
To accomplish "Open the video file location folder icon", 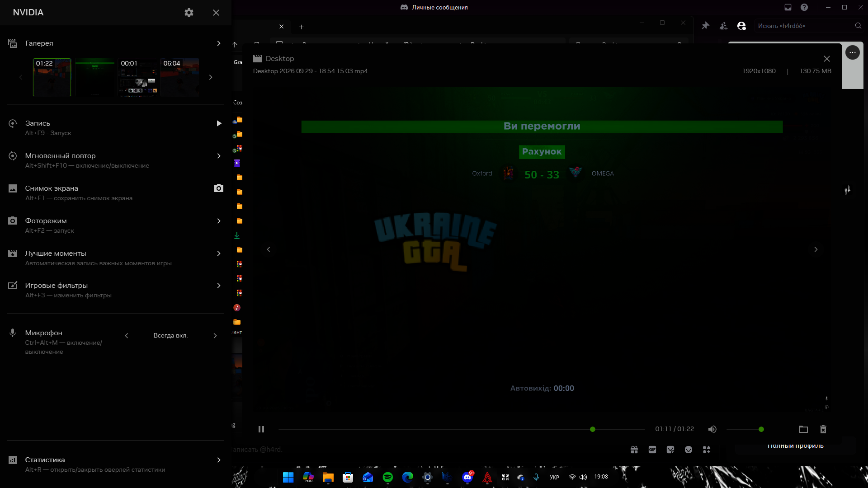I will coord(803,429).
